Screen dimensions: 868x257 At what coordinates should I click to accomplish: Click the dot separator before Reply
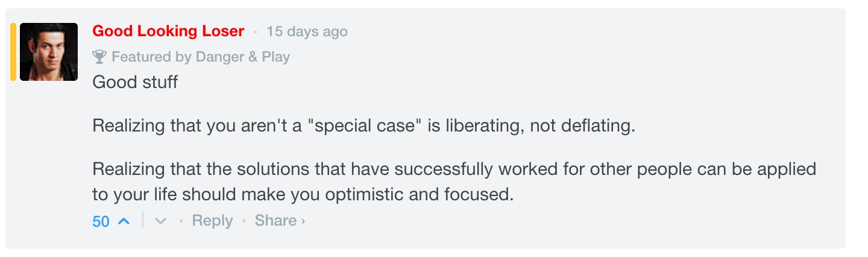[180, 221]
